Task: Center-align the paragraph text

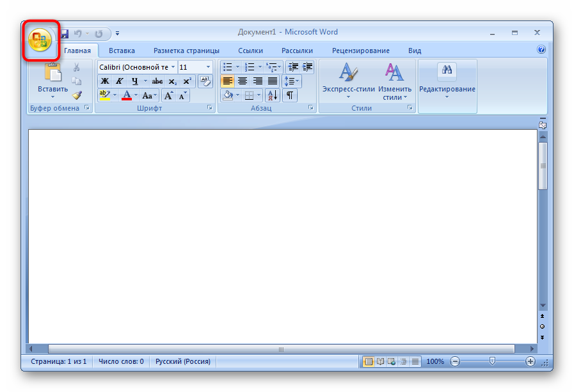Action: (x=243, y=81)
